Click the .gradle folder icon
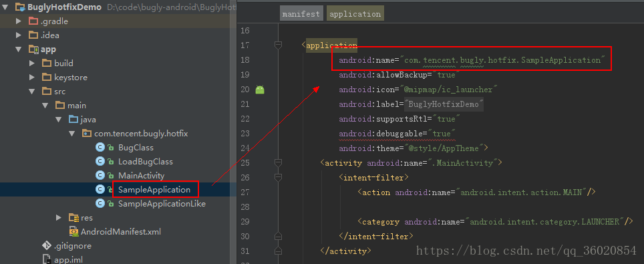The image size is (644, 264). click(33, 21)
